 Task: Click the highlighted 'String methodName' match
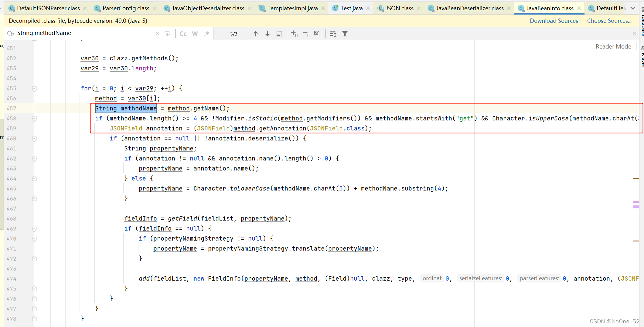click(126, 109)
